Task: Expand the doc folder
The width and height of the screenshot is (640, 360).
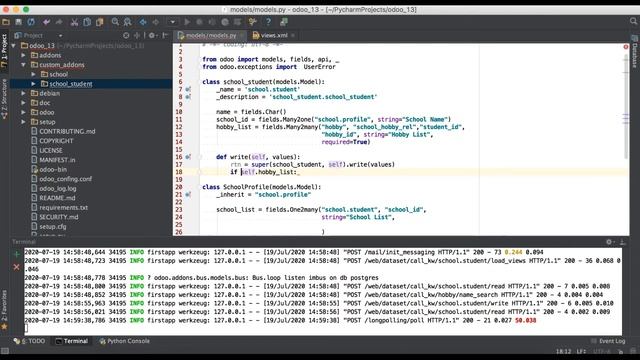Action: 24,103
